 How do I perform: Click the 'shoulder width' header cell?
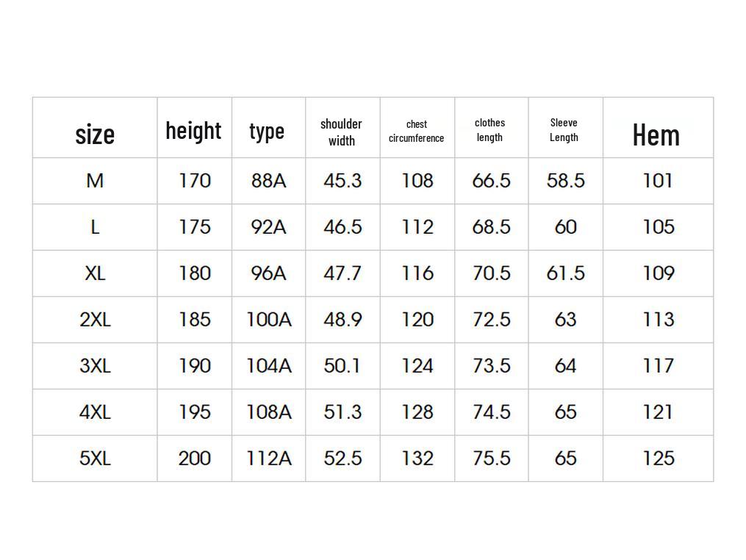tap(341, 132)
